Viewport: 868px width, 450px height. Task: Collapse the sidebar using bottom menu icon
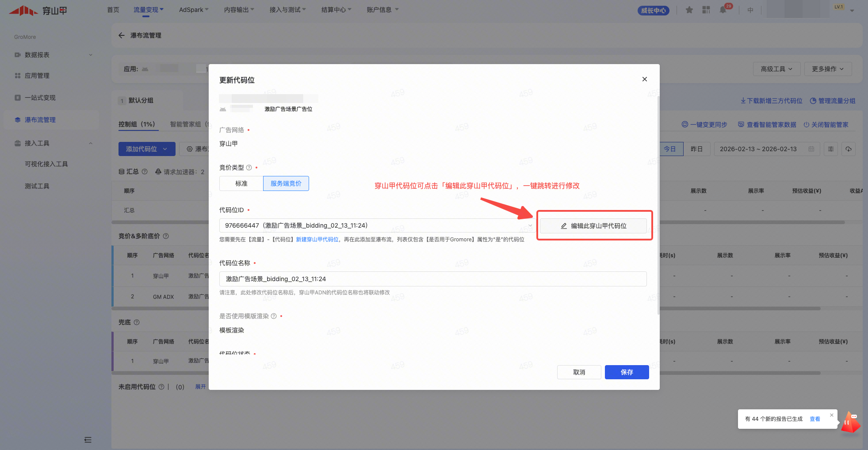pyautogui.click(x=88, y=440)
